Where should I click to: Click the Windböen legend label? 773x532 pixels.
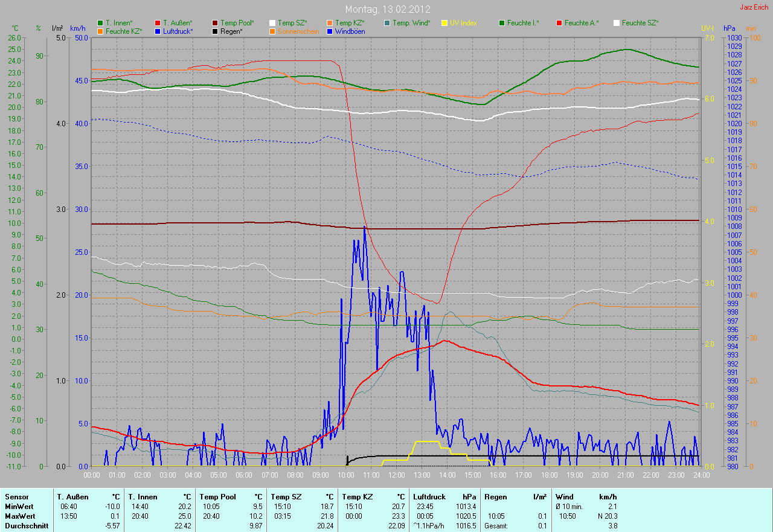pyautogui.click(x=350, y=31)
